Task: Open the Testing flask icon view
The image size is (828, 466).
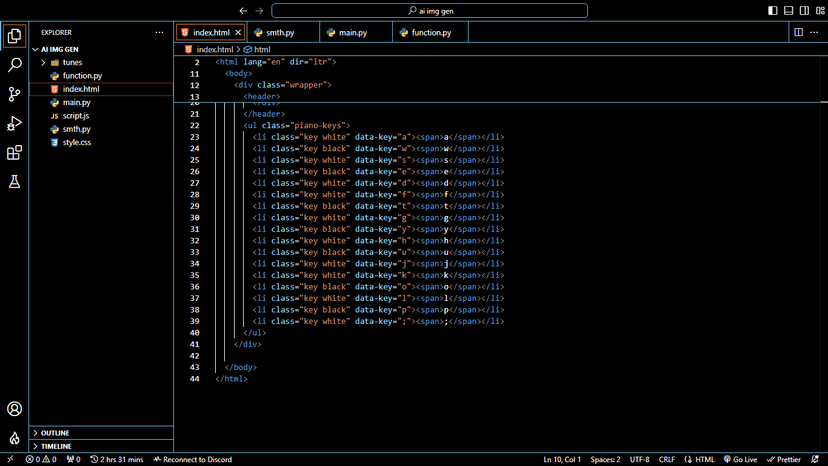Action: (x=14, y=182)
